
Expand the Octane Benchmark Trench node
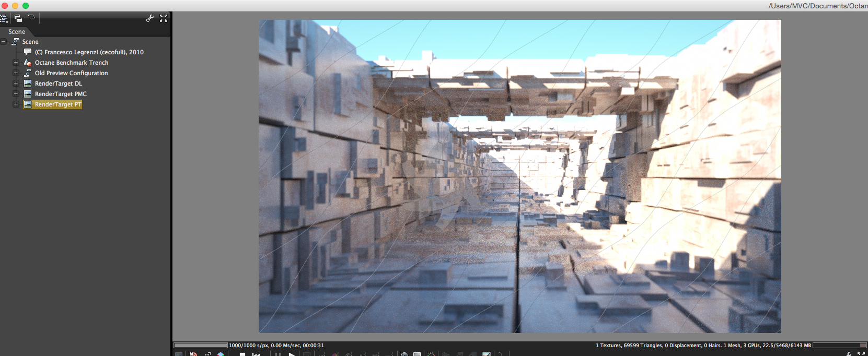click(16, 63)
